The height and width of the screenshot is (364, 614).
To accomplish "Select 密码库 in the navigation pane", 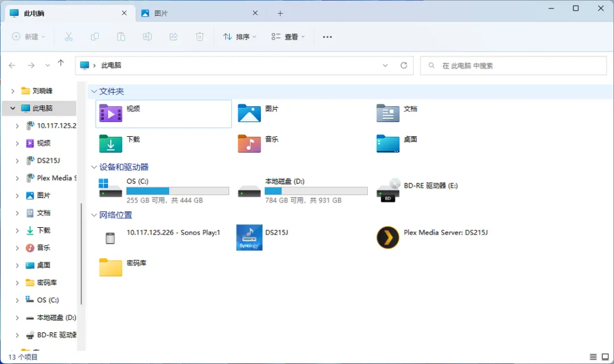I will (47, 282).
